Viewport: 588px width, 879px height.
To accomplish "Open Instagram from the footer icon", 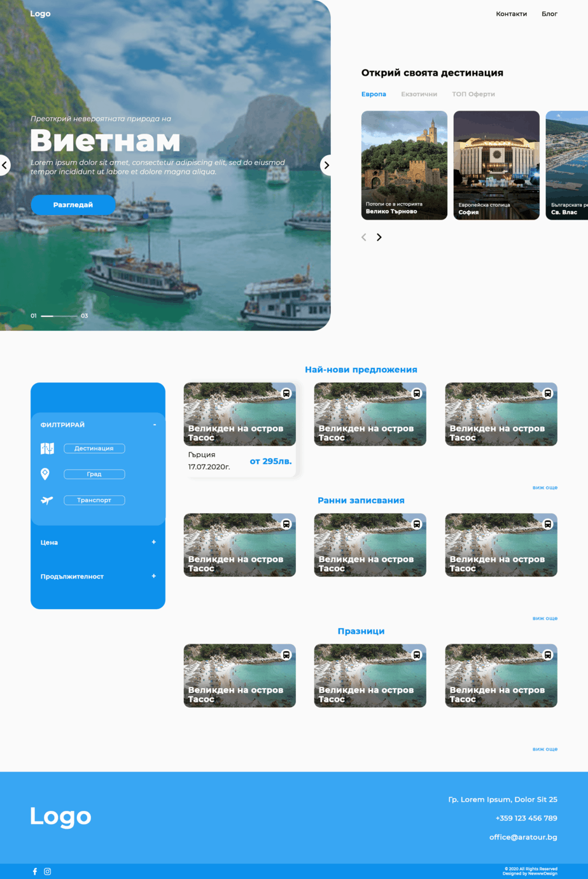I will (46, 871).
